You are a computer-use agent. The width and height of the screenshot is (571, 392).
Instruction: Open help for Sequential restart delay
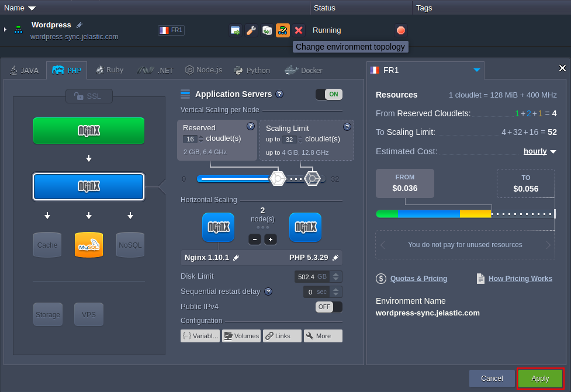coord(269,291)
